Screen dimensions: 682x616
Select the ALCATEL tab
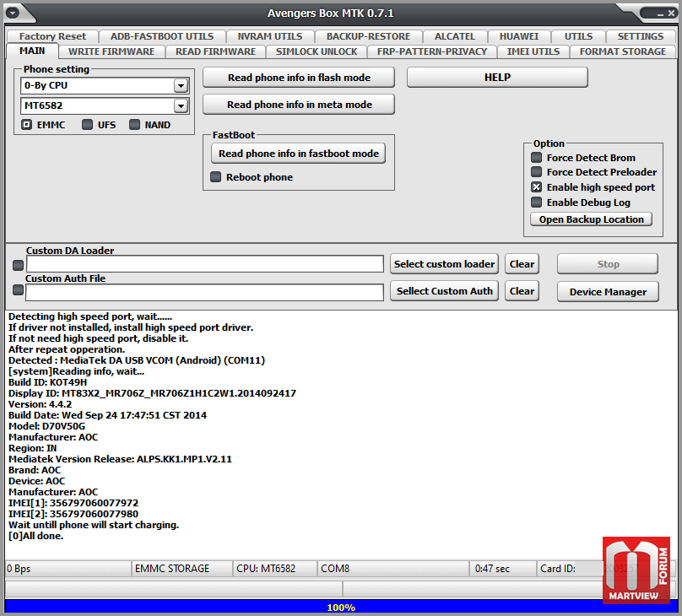(454, 36)
